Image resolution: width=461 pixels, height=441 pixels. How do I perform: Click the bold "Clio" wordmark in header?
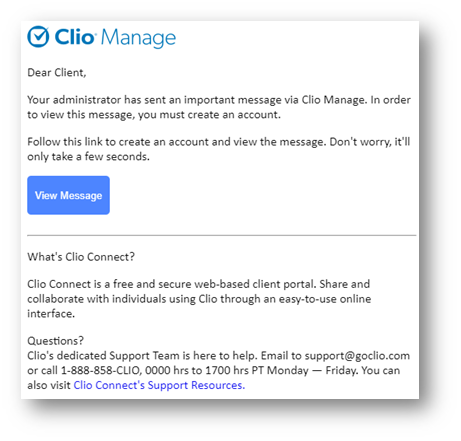[75, 37]
